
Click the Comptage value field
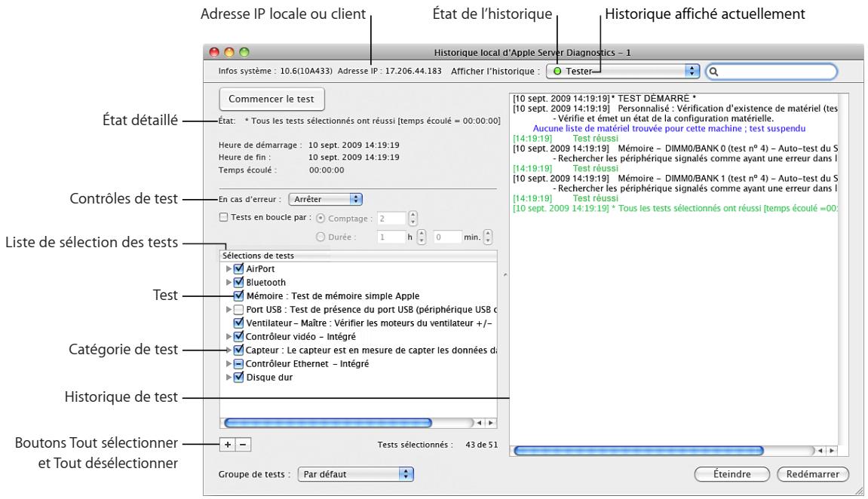392,219
